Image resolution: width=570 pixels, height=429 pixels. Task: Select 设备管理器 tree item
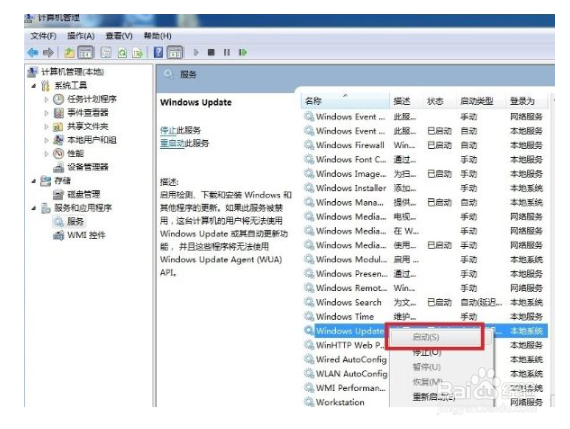coord(88,167)
